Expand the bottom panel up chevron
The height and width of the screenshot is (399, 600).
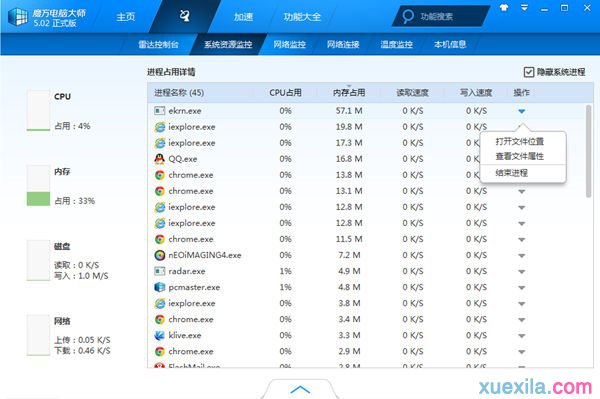(300, 389)
